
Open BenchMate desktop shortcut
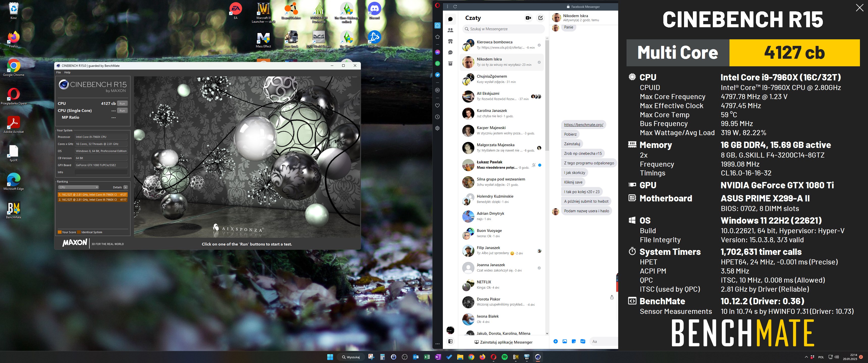(x=13, y=210)
